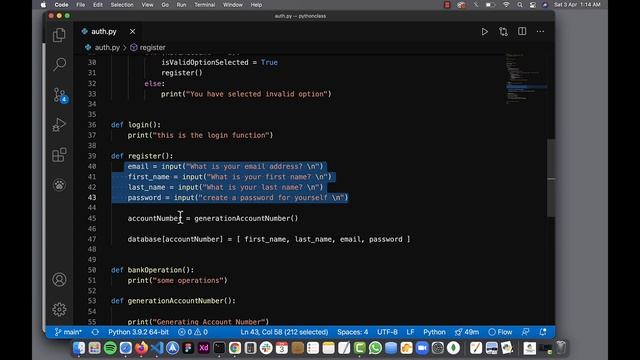The width and height of the screenshot is (640, 360).
Task: Run Python file with play button
Action: click(484, 31)
